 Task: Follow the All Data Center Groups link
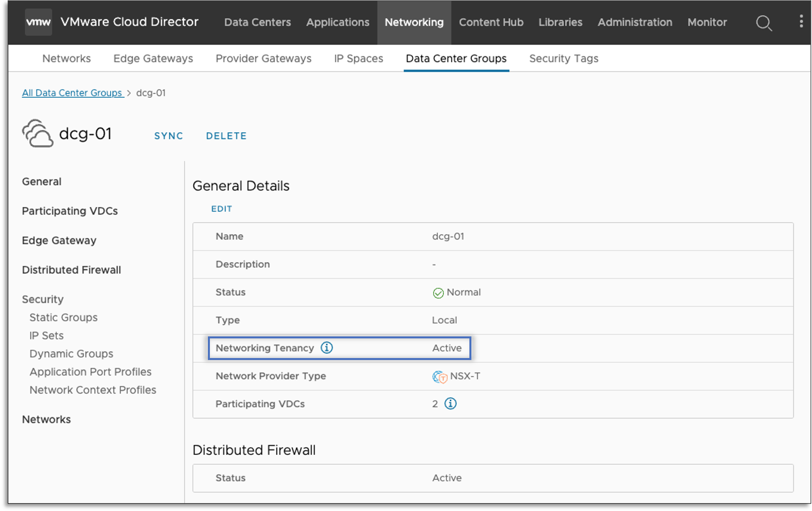72,93
